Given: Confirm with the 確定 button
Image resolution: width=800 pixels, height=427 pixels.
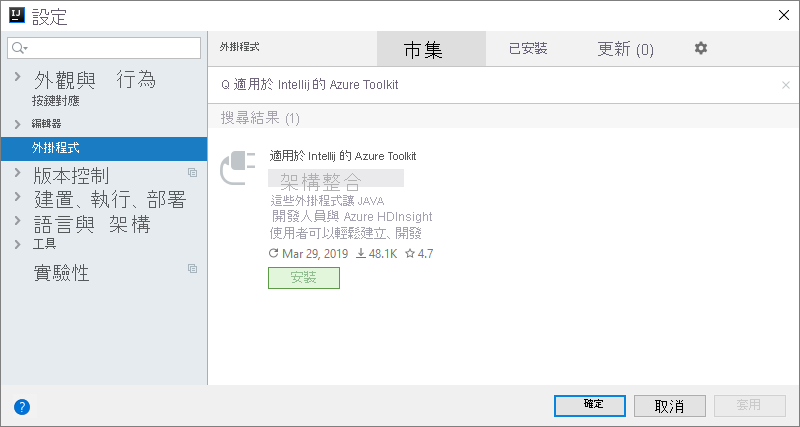Looking at the screenshot, I should [x=590, y=406].
